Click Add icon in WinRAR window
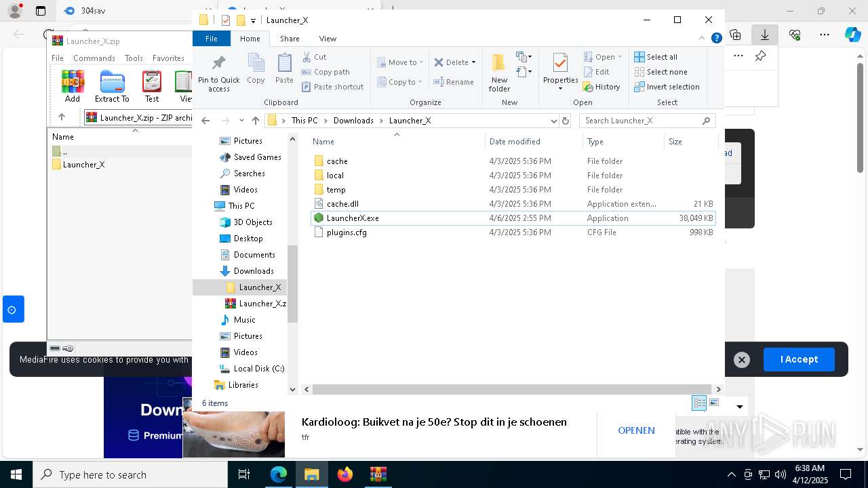The image size is (868, 488). click(x=73, y=86)
